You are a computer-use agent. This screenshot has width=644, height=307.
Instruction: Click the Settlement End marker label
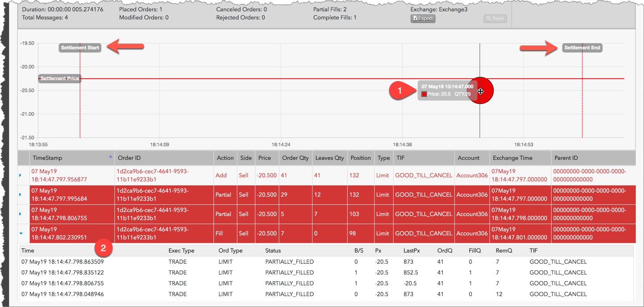(x=582, y=48)
